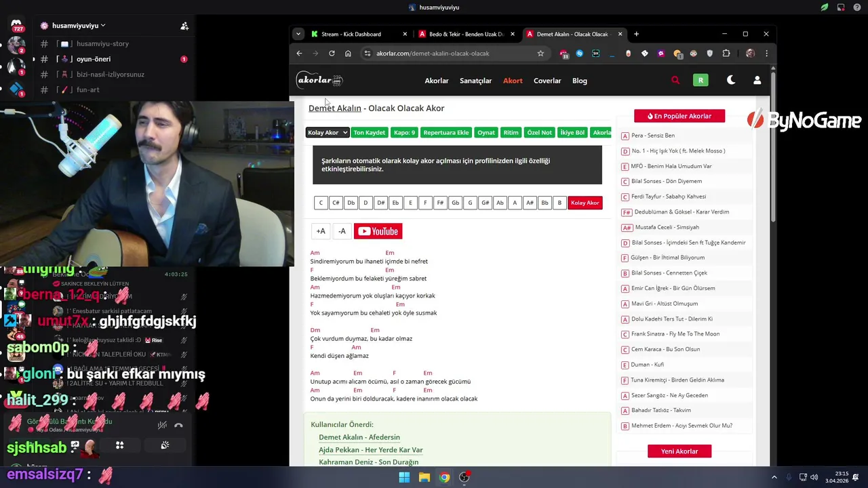
Task: Open the Windows Start menu
Action: (404, 477)
